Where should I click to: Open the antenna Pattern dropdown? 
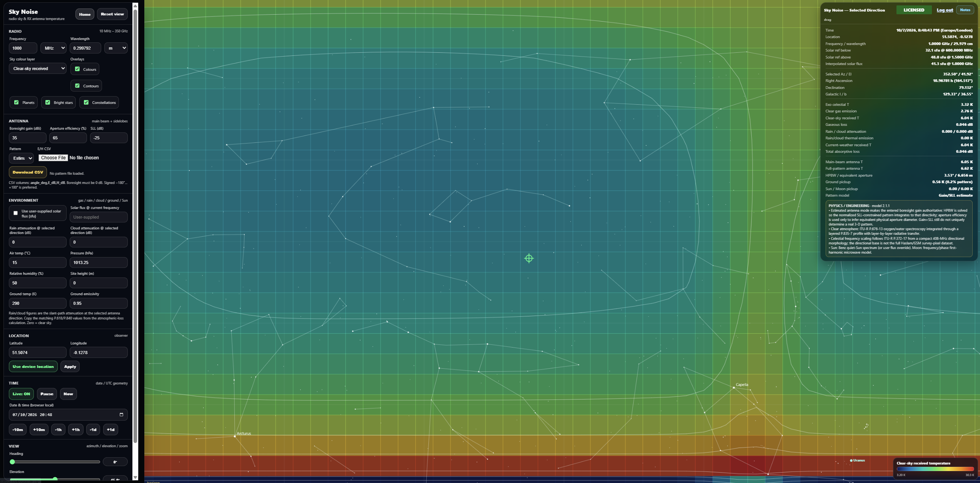coord(21,158)
